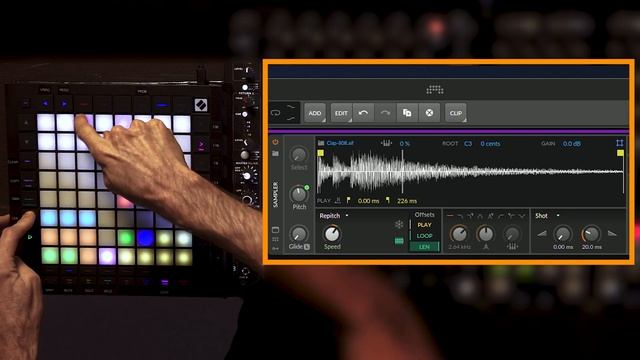
Task: Click the EDIT button
Action: point(341,113)
